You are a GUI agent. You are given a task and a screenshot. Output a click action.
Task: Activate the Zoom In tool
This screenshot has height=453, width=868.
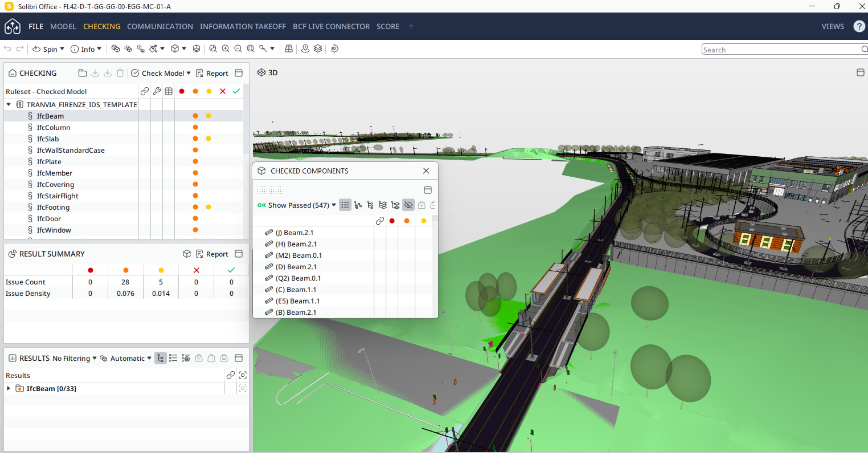(x=225, y=49)
